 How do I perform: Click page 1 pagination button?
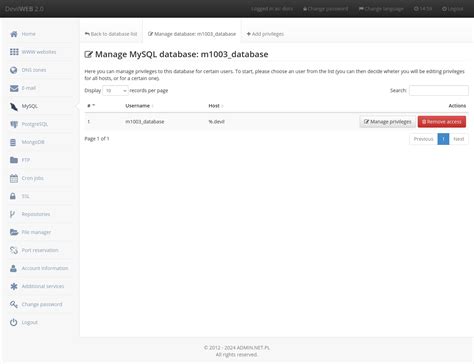443,139
